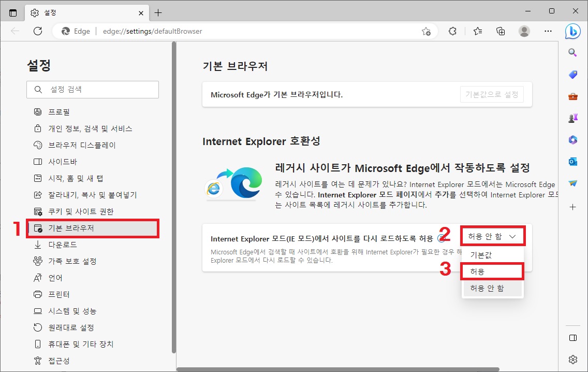588x372 pixels.
Task: Open the sidebar Microsoft 365 icon
Action: [x=572, y=140]
